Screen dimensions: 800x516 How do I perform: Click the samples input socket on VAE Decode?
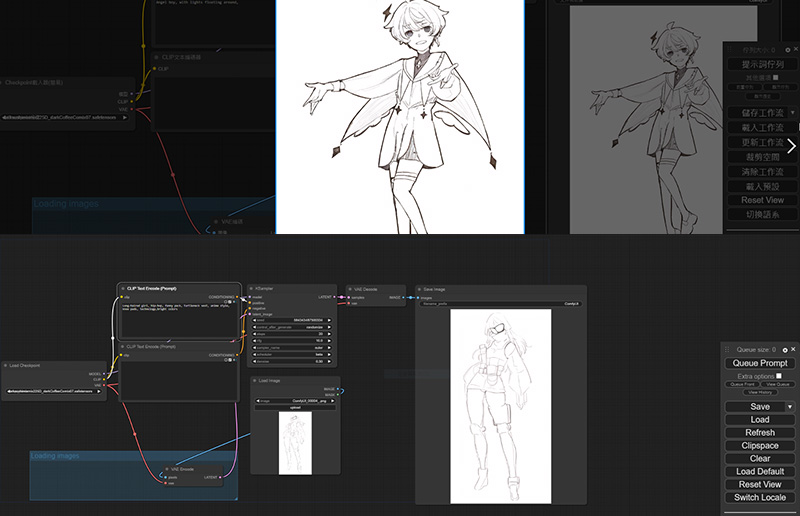[x=349, y=297]
